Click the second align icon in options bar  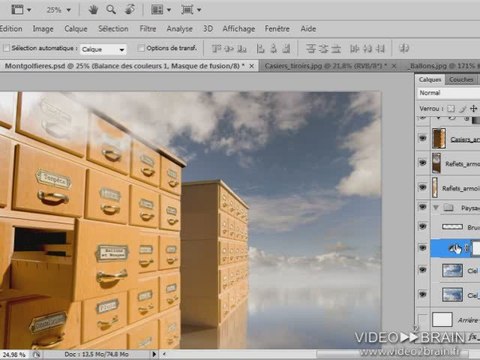229,49
